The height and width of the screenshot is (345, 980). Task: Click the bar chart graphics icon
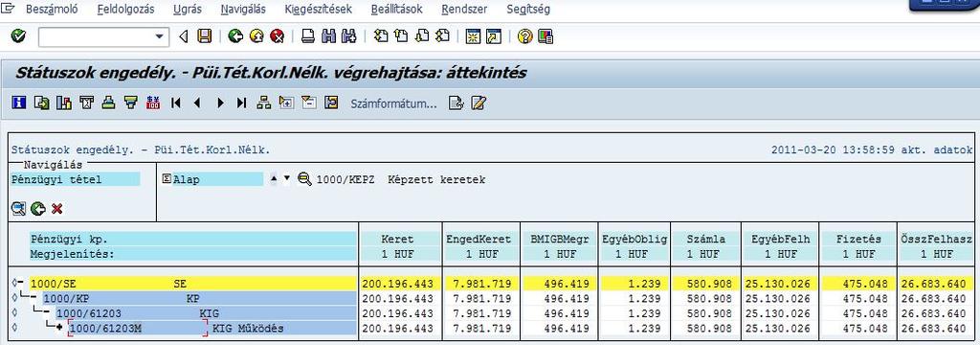click(x=64, y=103)
